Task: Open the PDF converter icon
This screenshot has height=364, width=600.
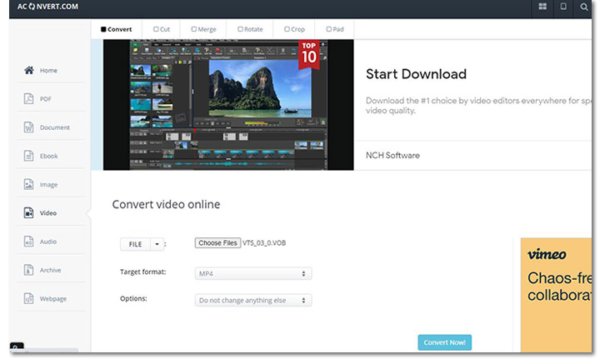Action: [28, 99]
